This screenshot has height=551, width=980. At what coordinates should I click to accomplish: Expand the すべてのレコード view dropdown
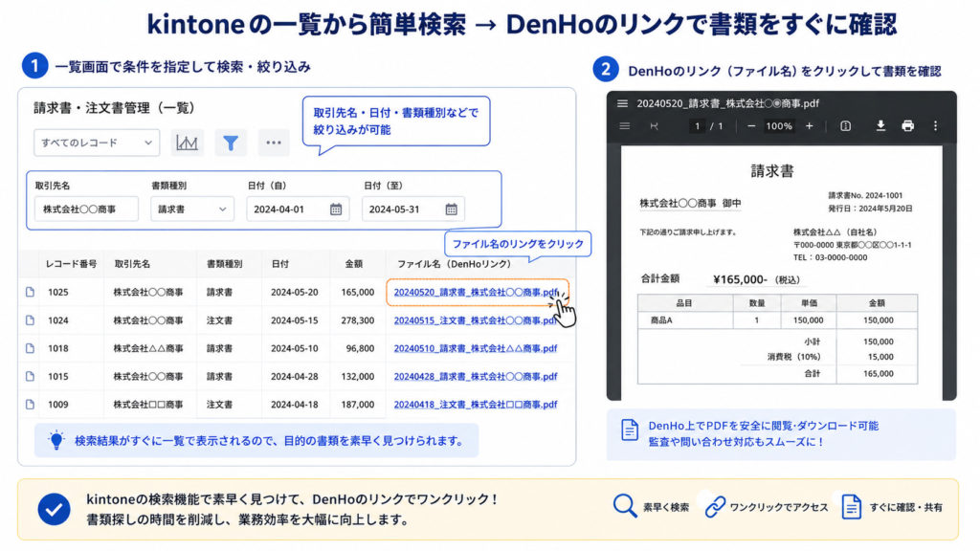click(x=97, y=143)
